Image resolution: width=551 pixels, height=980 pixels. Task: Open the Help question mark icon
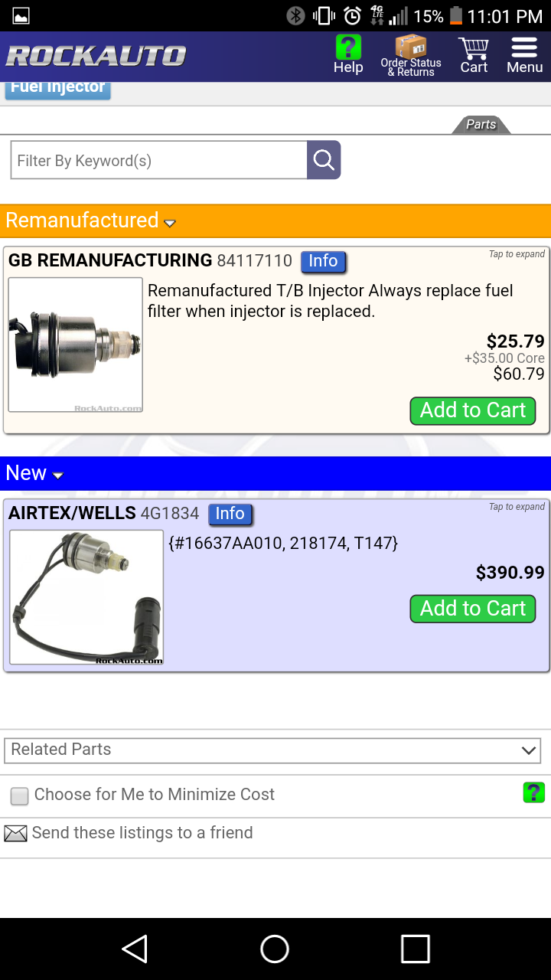pyautogui.click(x=348, y=49)
